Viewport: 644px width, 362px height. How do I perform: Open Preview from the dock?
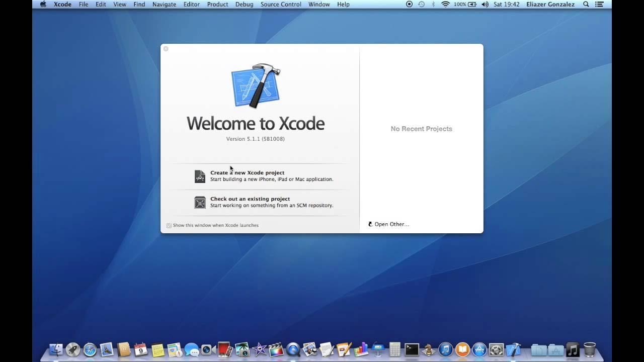pyautogui.click(x=310, y=349)
